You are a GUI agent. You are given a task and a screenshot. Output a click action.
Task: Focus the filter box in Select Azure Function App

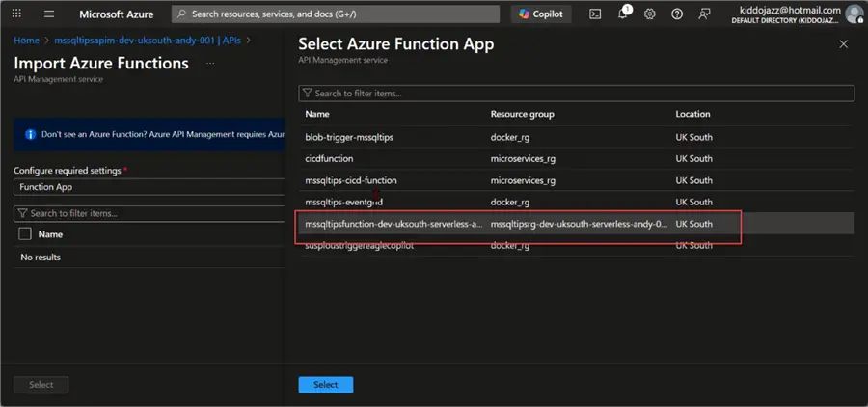click(x=577, y=93)
